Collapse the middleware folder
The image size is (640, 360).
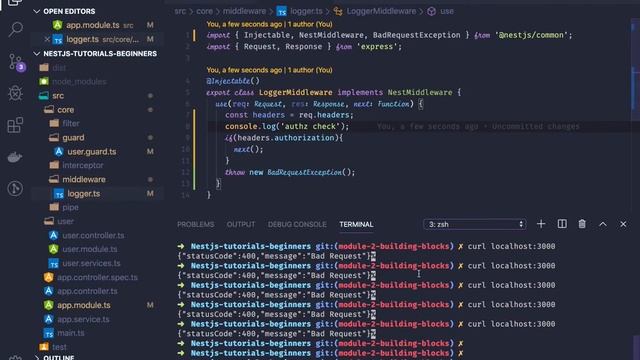pyautogui.click(x=84, y=179)
